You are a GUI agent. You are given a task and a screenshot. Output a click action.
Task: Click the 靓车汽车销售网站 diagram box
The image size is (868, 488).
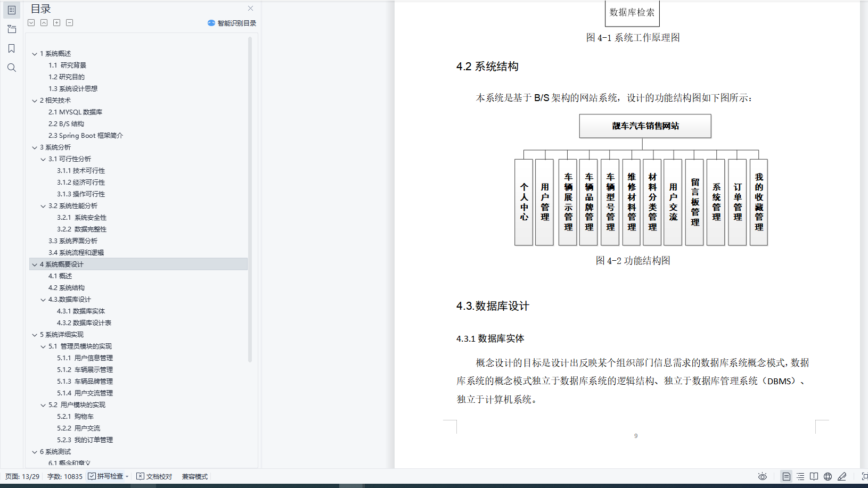[645, 126]
